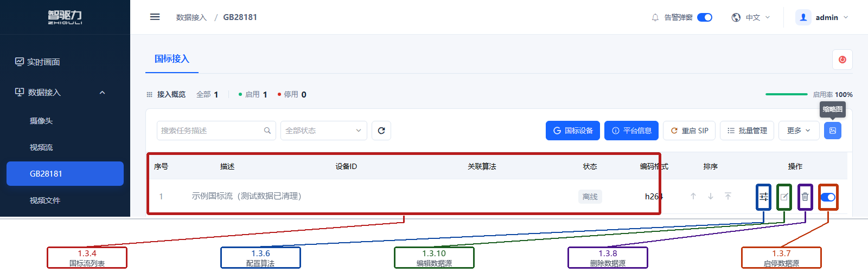Click 数据接入 in the breadcrumb
The height and width of the screenshot is (279, 868).
pos(192,17)
